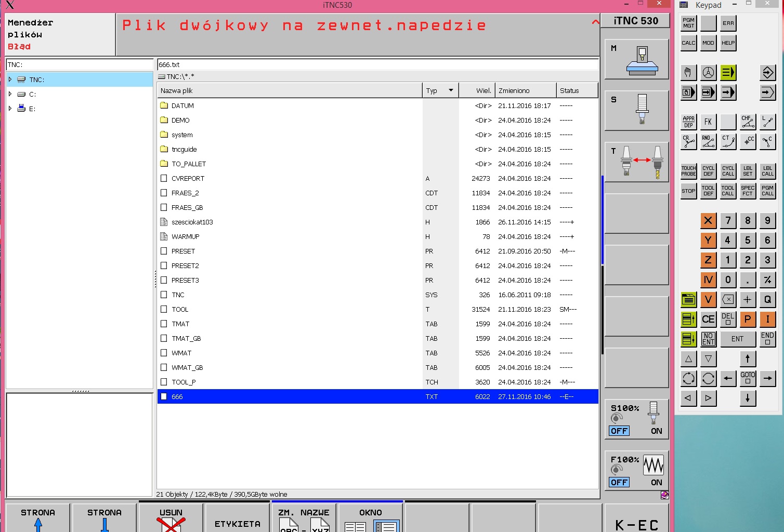
Task: Click green soft-key row down key
Action: point(688,339)
